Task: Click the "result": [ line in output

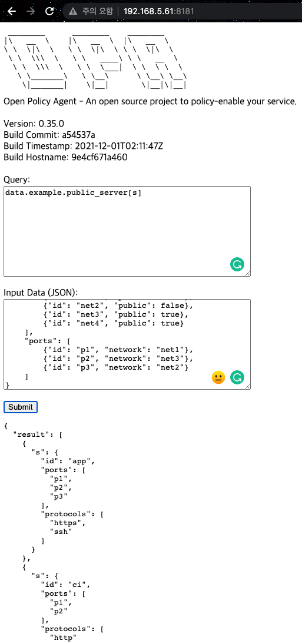Action: (38, 434)
